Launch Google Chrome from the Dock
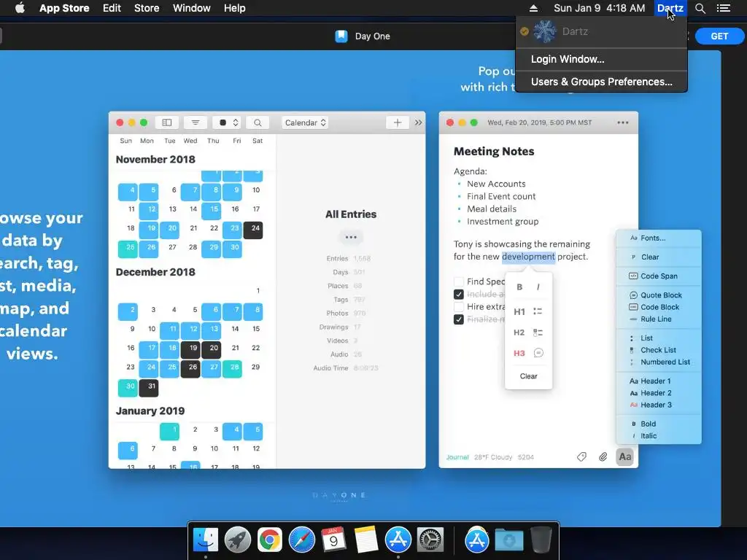Viewport: 747px width, 560px height. click(270, 540)
